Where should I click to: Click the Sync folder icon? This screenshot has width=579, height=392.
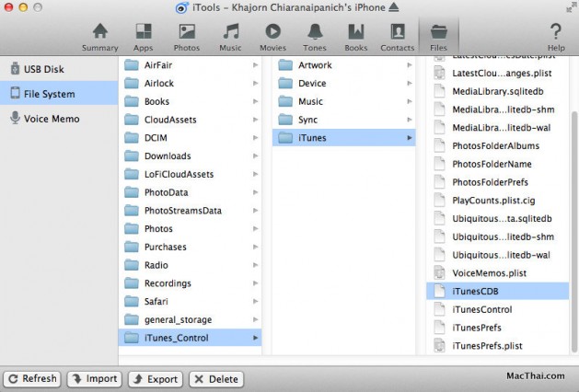(285, 120)
